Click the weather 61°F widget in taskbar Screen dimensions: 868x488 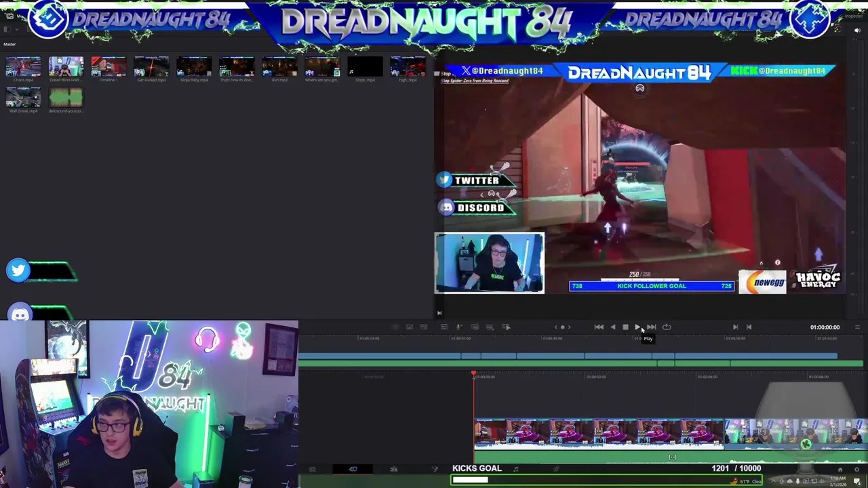(747, 481)
